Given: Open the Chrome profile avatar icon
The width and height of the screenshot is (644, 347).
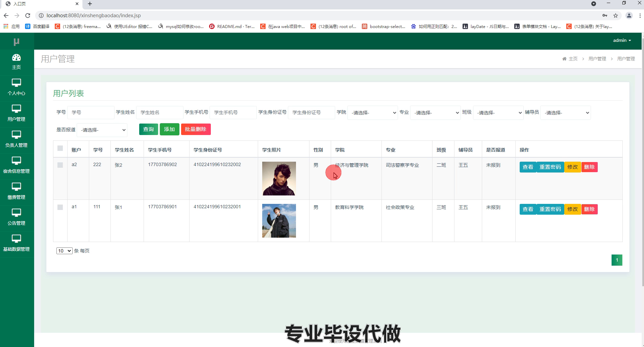Looking at the screenshot, I should coord(629,16).
